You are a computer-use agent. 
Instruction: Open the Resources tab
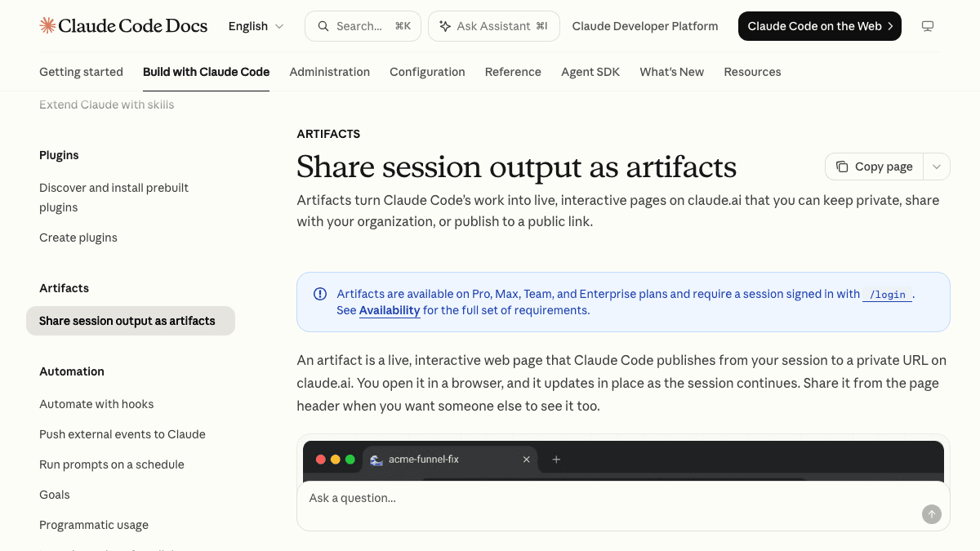(752, 72)
